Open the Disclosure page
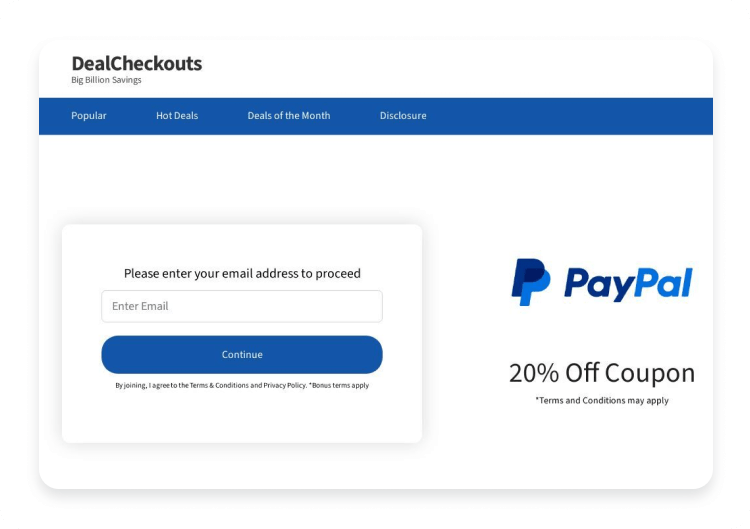 pos(403,116)
